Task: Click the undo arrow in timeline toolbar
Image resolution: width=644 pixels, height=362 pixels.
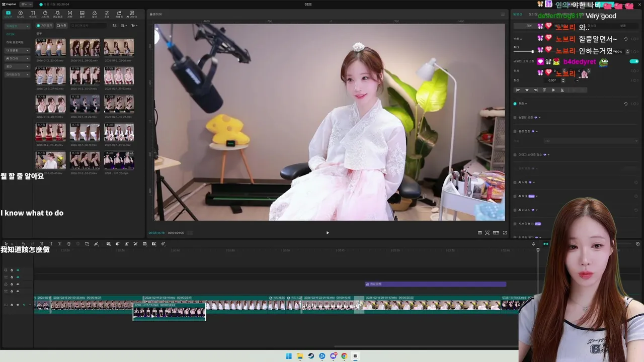Action: [23, 244]
